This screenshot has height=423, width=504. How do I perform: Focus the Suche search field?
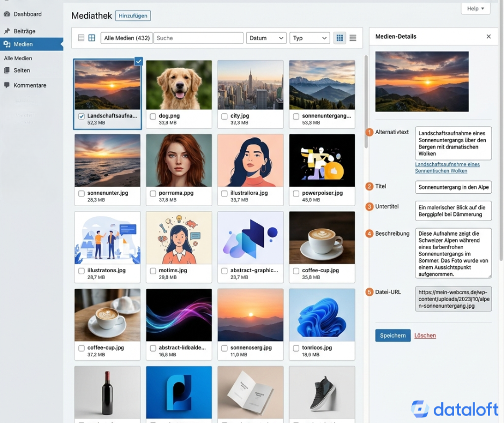click(x=198, y=38)
